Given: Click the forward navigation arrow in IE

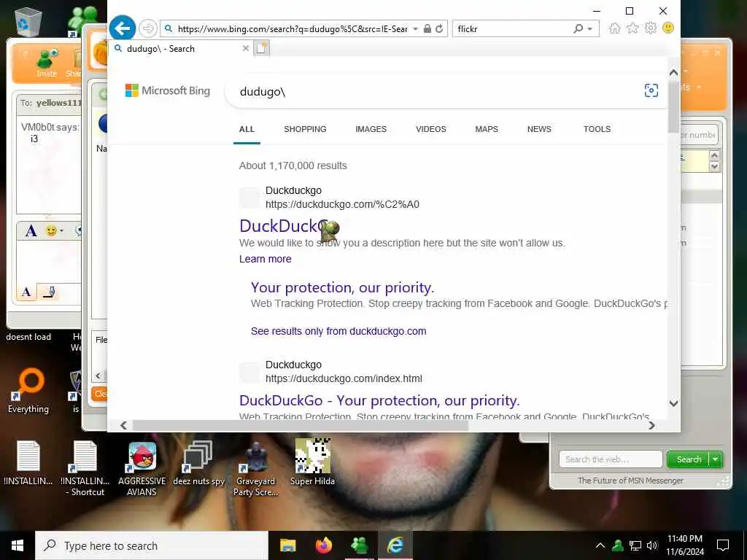Looking at the screenshot, I should point(147,28).
